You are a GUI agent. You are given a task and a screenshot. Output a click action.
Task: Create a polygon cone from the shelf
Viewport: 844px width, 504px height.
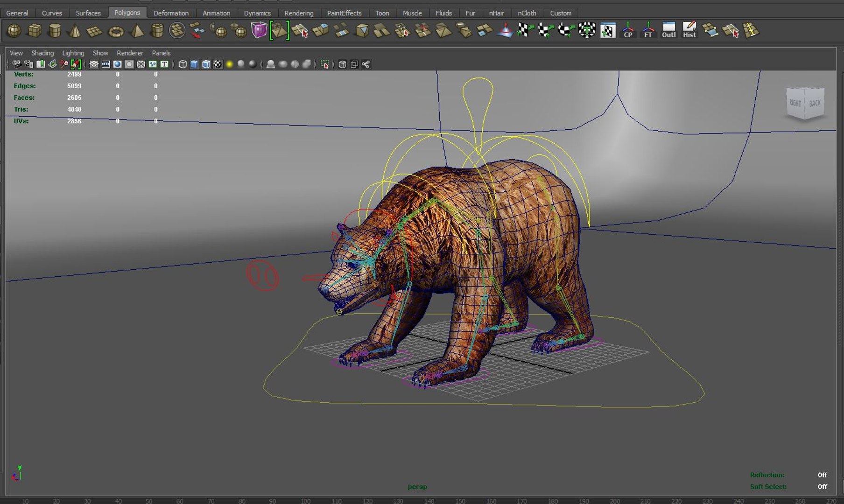[75, 31]
